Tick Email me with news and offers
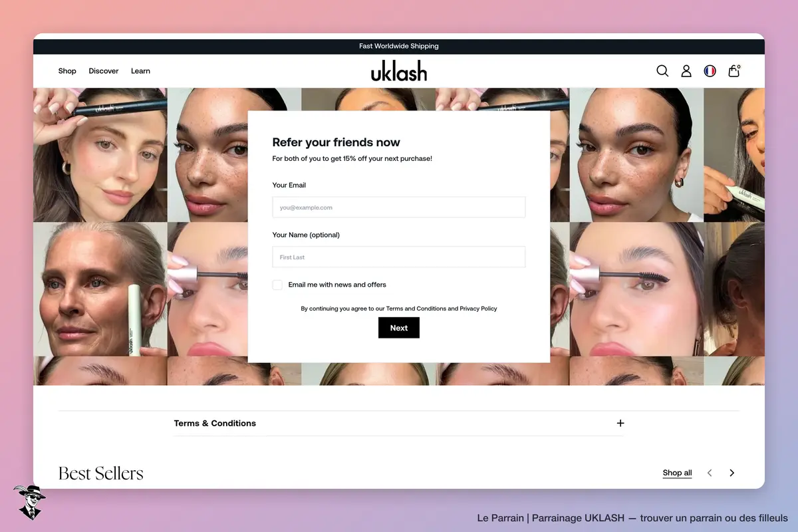Image resolution: width=798 pixels, height=532 pixels. tap(277, 285)
